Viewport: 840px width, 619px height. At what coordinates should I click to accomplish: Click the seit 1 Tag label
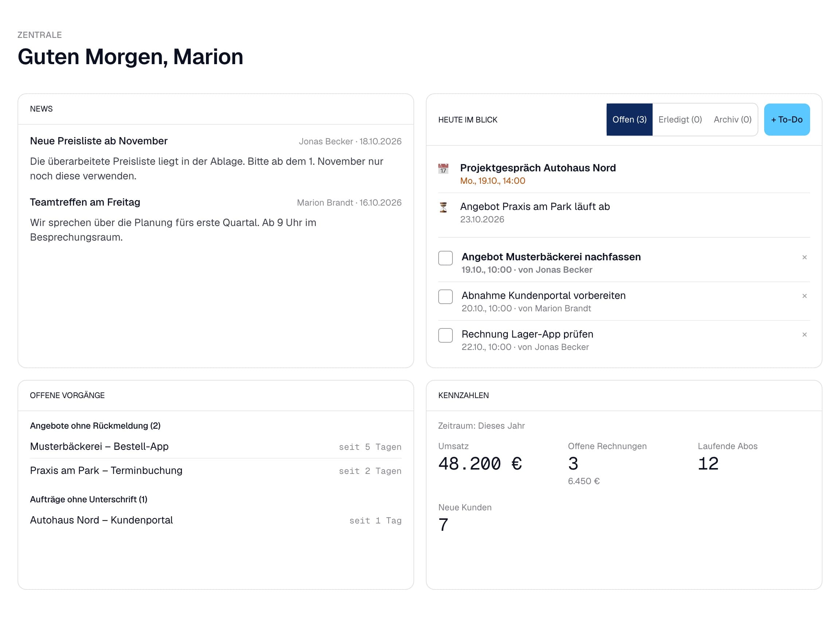coord(375,520)
